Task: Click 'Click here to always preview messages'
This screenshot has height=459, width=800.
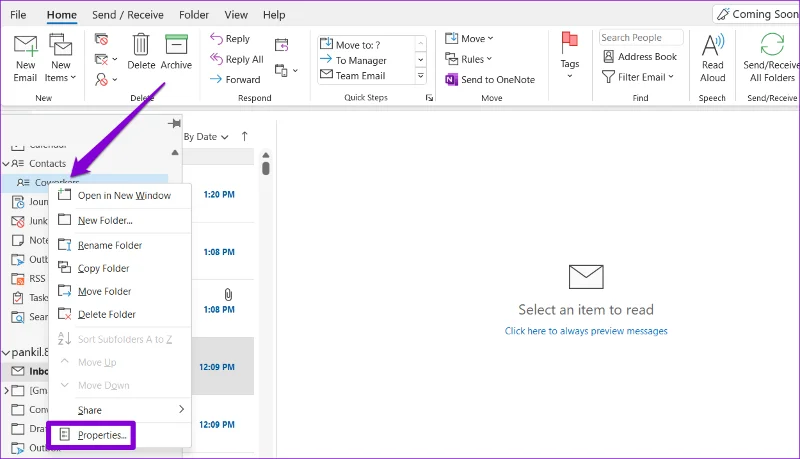Action: point(586,331)
